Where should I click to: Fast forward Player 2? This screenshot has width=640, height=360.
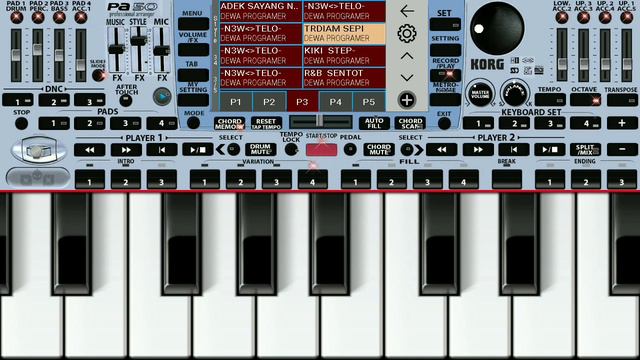(x=478, y=150)
